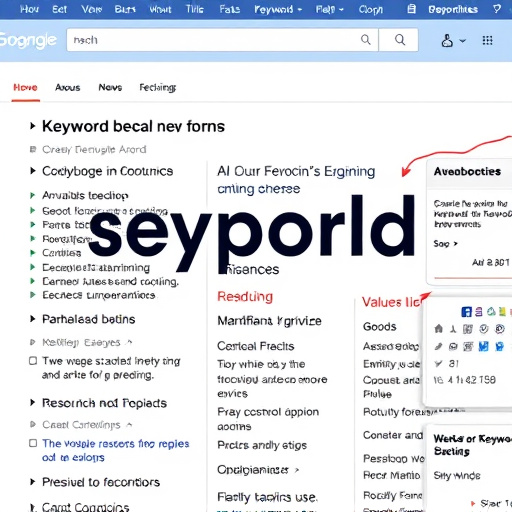Open the account dropdown arrow beside user icon
The image size is (512, 512).
coord(463,41)
